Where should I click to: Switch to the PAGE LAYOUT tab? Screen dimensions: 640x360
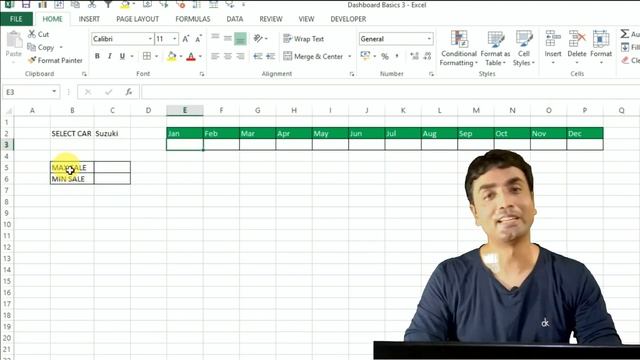tap(138, 19)
